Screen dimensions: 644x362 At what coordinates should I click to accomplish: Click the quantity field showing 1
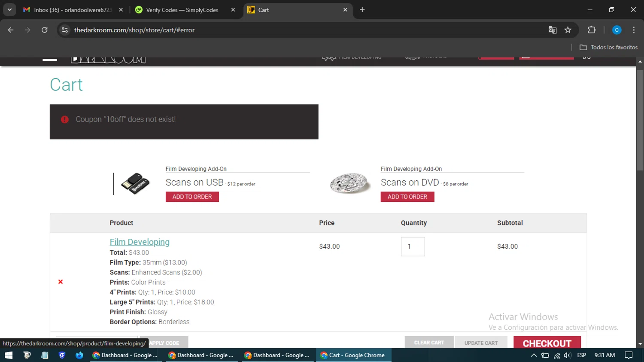pos(413,246)
